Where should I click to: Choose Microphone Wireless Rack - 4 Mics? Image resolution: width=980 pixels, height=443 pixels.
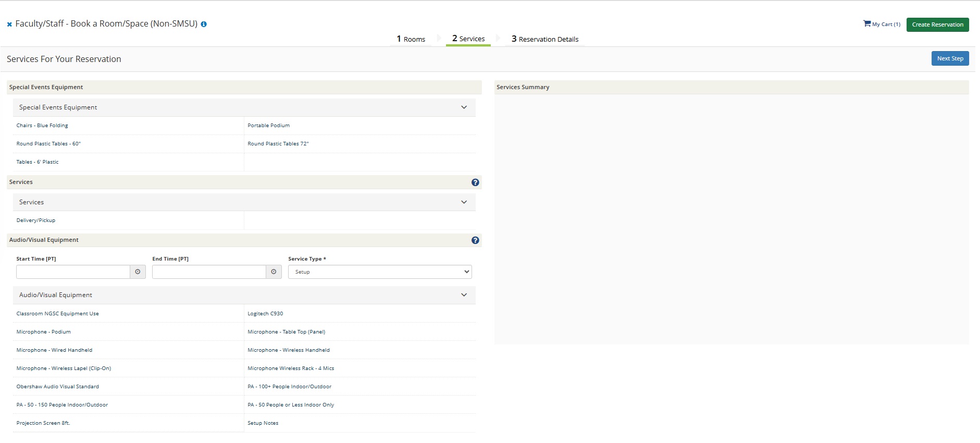[291, 368]
